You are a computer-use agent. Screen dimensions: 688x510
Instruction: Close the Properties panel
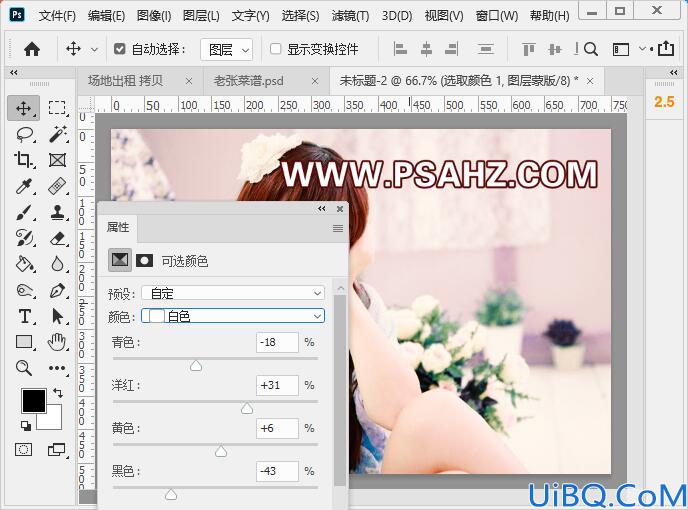[x=340, y=209]
